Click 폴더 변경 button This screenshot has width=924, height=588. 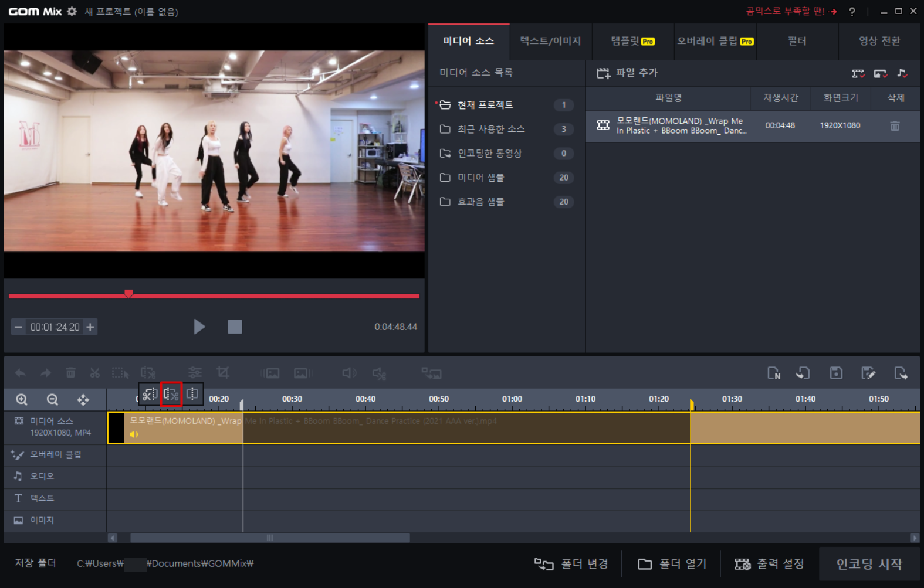coord(571,564)
